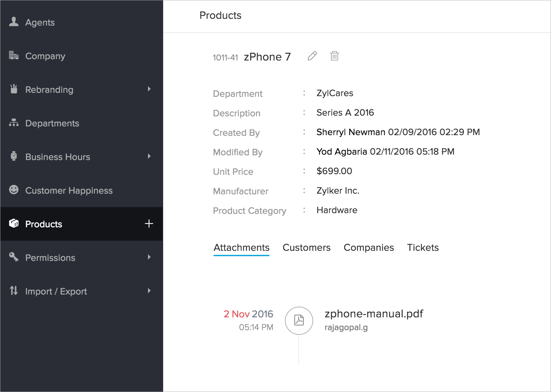Click the Departments hierarchy icon

14,123
